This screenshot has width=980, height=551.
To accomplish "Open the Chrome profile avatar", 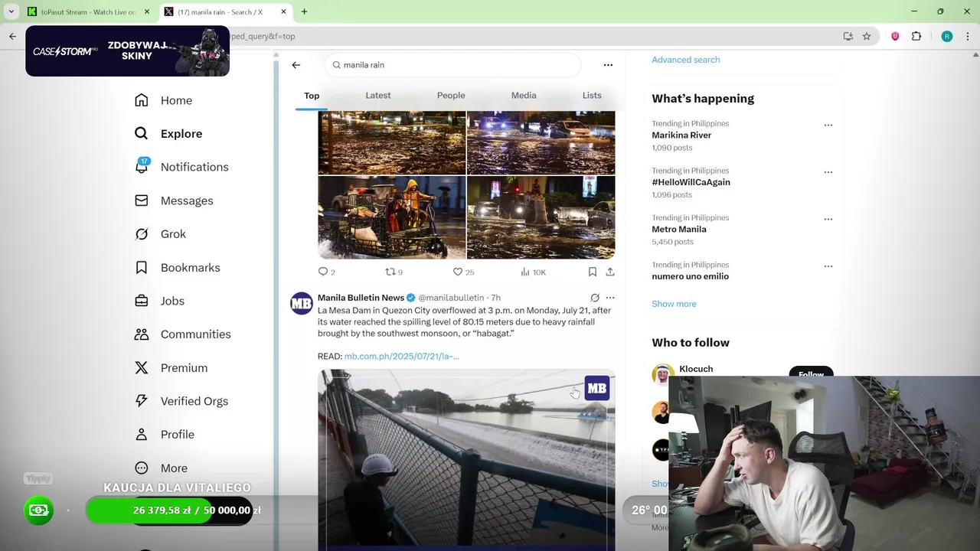I will [x=947, y=36].
